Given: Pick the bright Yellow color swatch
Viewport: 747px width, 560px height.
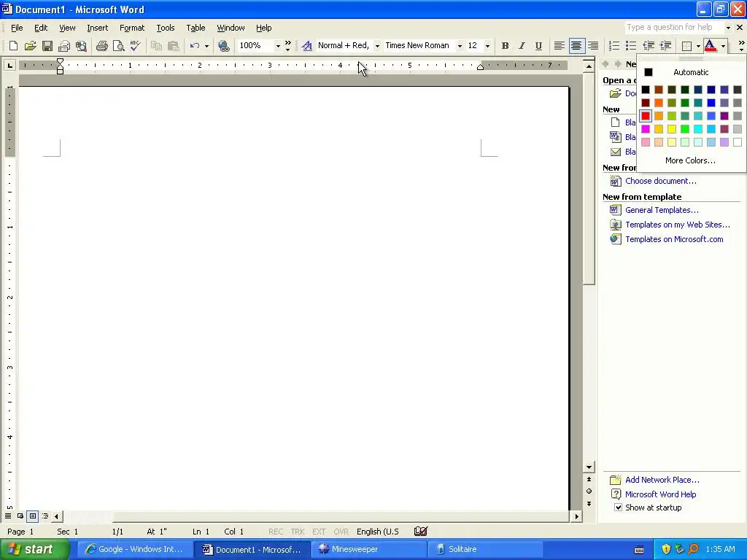Looking at the screenshot, I should (672, 129).
